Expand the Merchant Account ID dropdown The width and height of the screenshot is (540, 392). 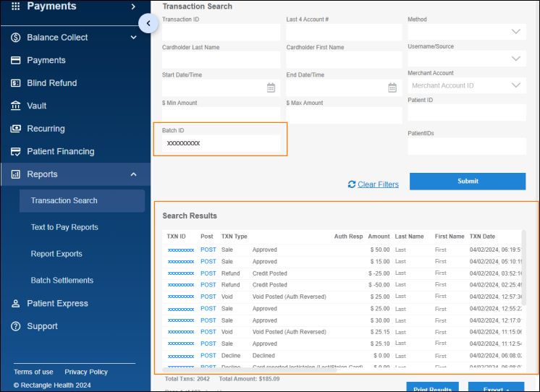click(515, 85)
